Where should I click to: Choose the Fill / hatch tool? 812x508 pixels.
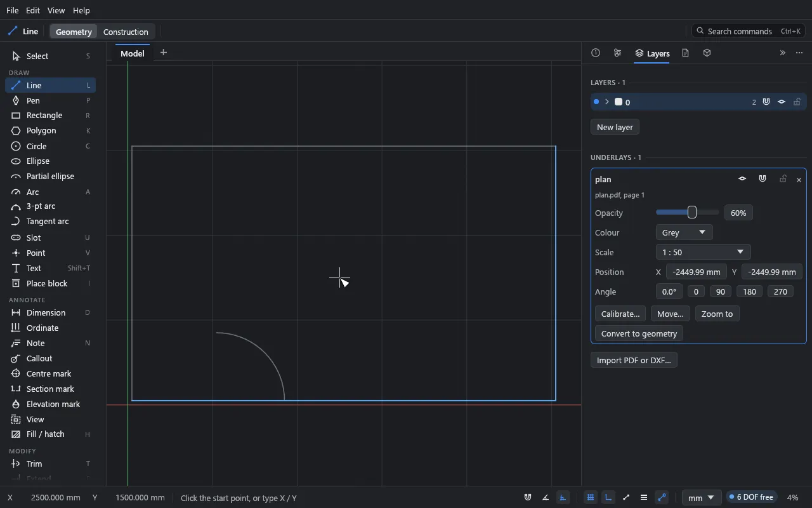click(x=51, y=434)
